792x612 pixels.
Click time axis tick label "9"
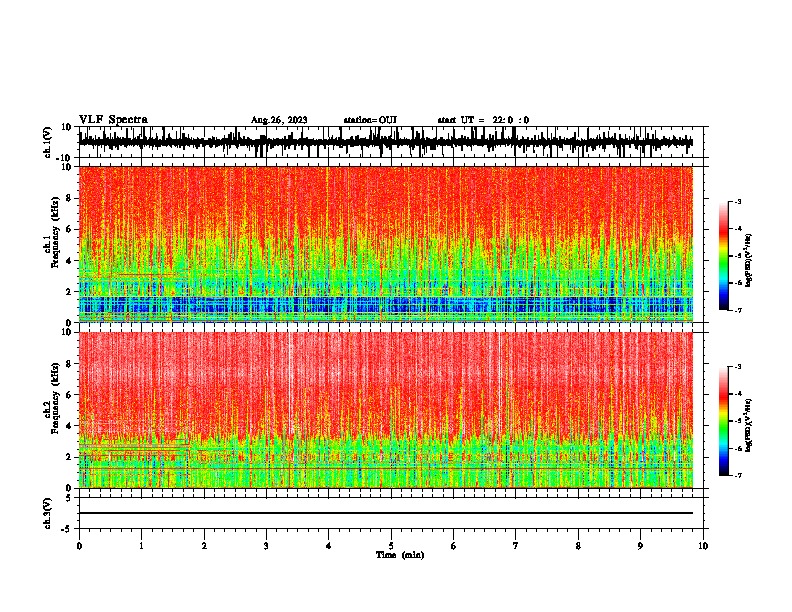click(640, 546)
